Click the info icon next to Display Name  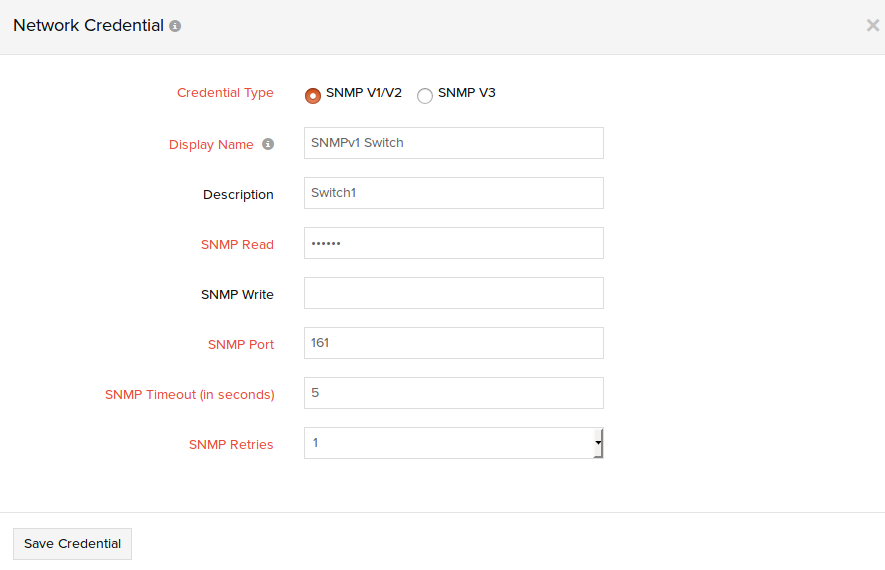coord(268,144)
